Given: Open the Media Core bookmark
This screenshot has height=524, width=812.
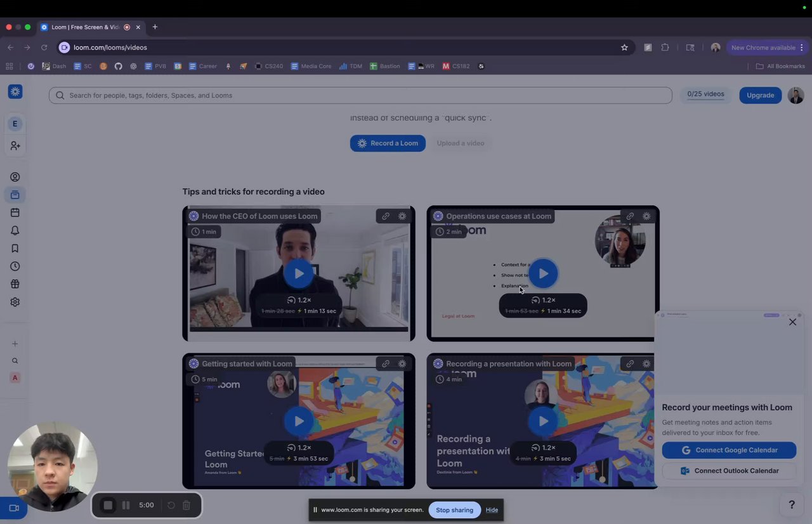Looking at the screenshot, I should [x=311, y=66].
